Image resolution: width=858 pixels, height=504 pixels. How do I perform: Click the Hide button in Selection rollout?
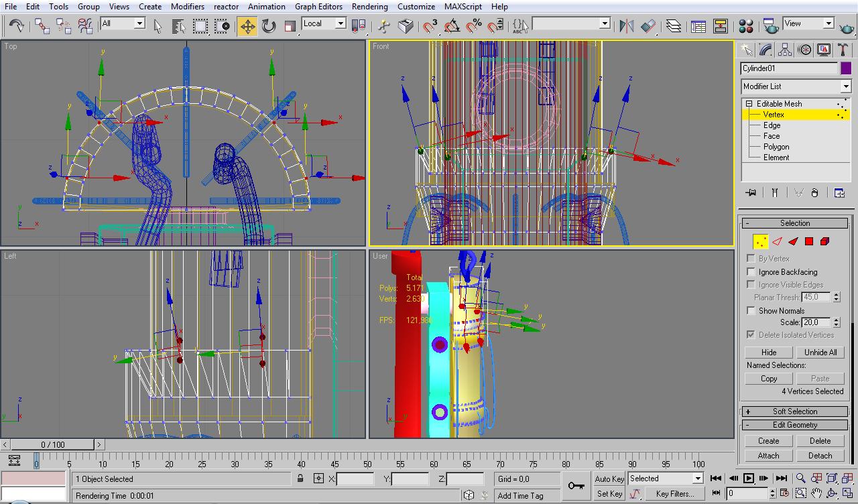tap(769, 352)
